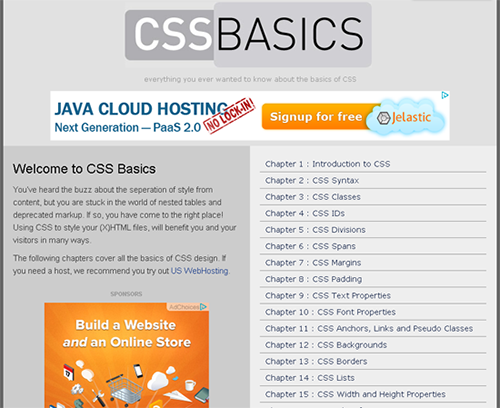Open Chapter 10: CSS Font Properties
Viewport: 500px width, 408px height.
(330, 312)
